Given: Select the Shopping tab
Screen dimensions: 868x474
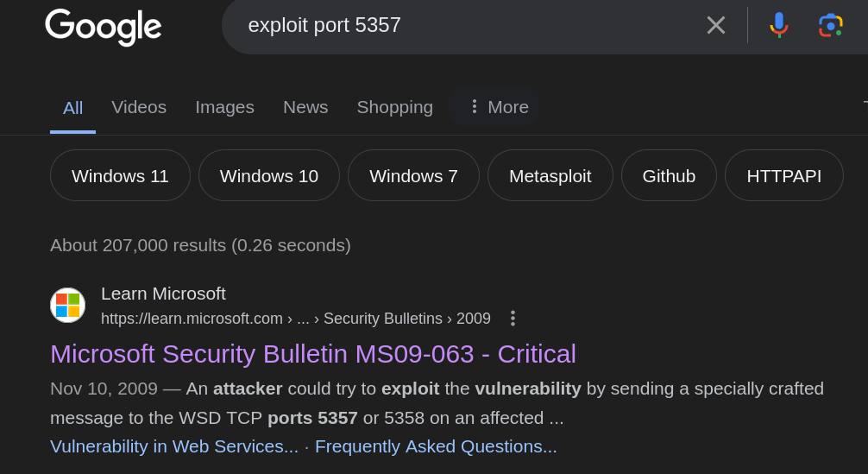Looking at the screenshot, I should [x=394, y=107].
